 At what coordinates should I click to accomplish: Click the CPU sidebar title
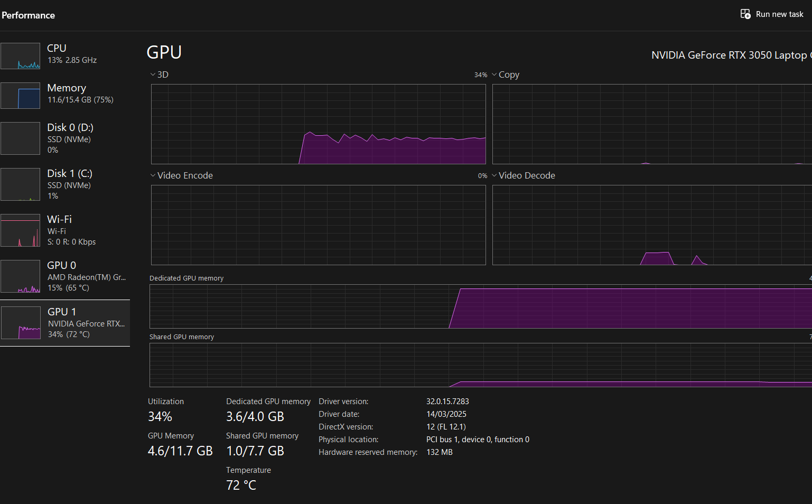[57, 48]
